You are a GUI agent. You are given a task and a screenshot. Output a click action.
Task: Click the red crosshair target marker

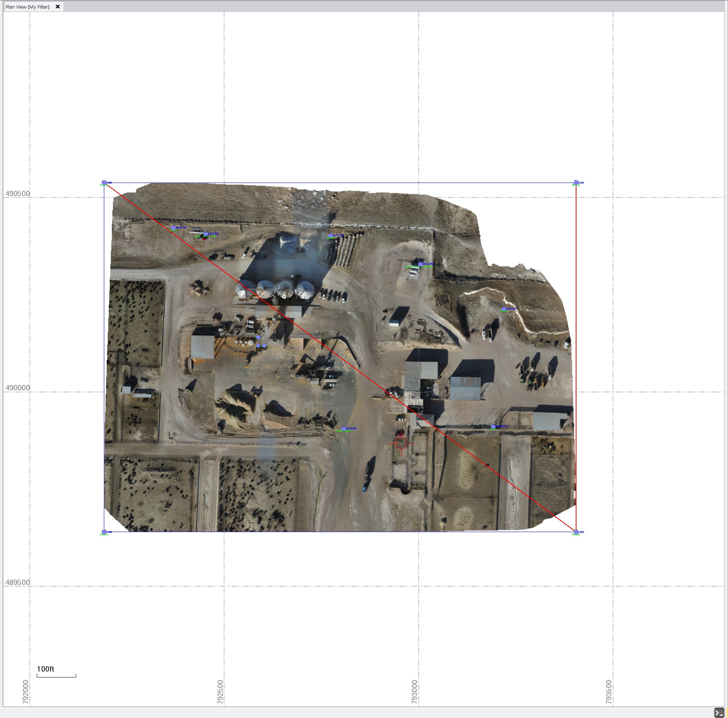[x=401, y=444]
